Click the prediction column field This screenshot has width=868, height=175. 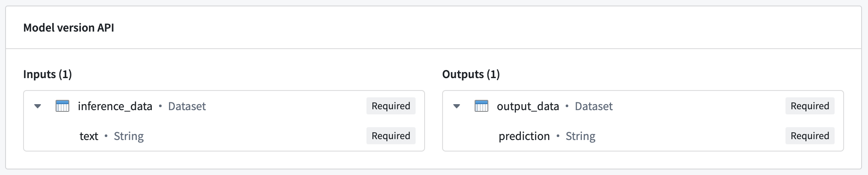pyautogui.click(x=524, y=136)
